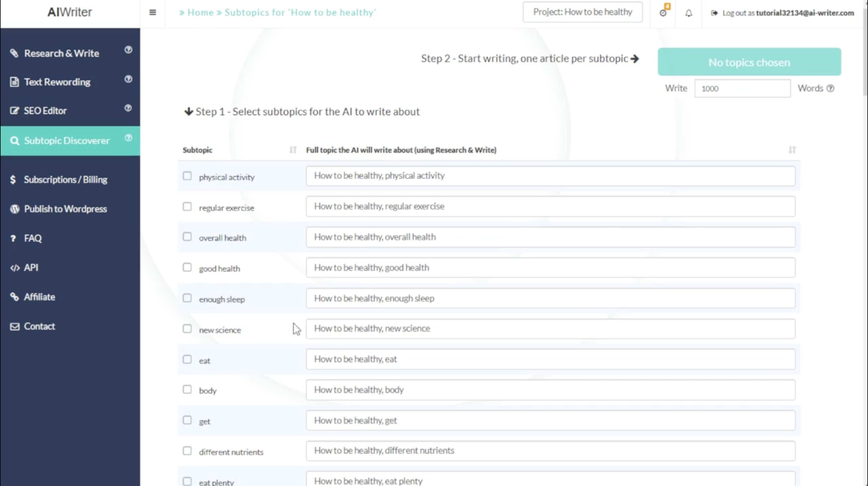The width and height of the screenshot is (868, 486).
Task: Navigate to SEO Editor section
Action: 45,110
